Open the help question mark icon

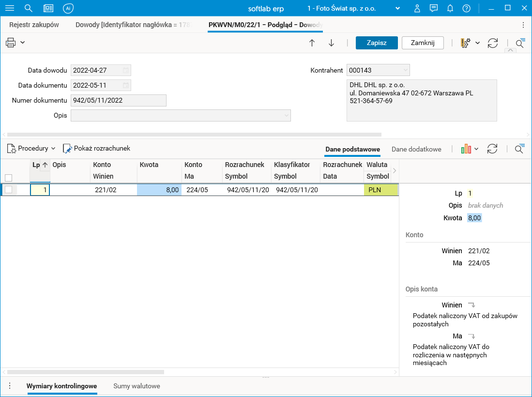coord(467,9)
